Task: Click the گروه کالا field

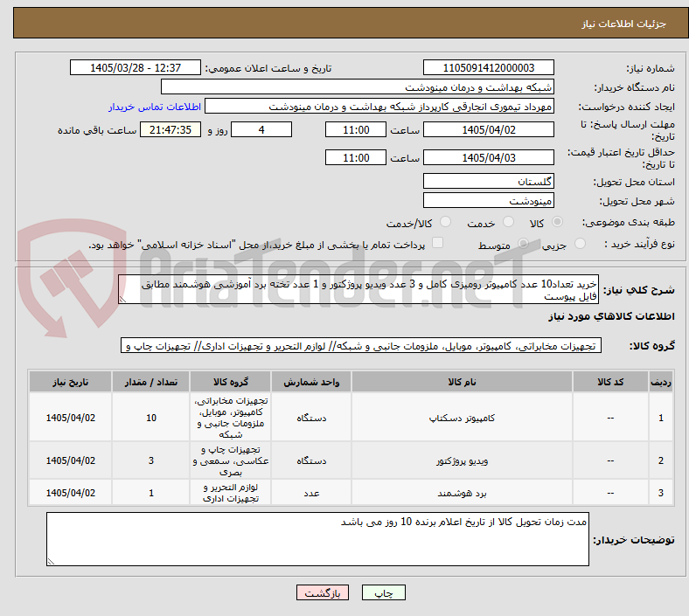Action: (x=361, y=345)
